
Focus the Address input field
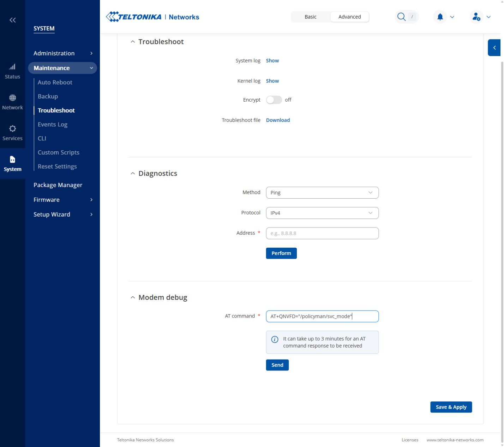[322, 233]
